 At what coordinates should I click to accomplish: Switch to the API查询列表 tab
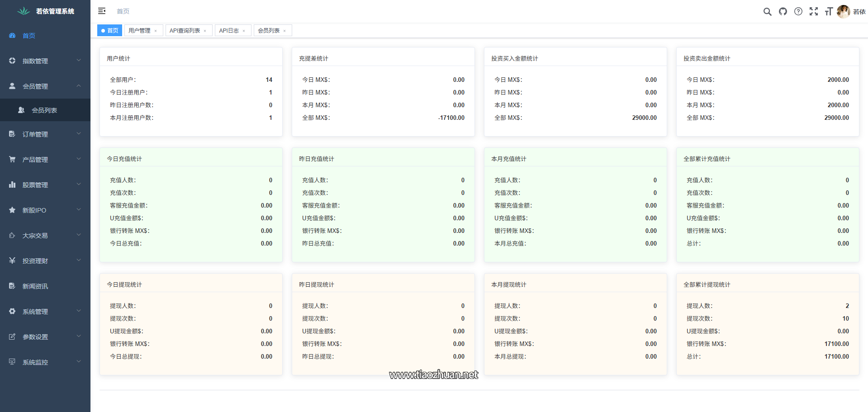185,30
